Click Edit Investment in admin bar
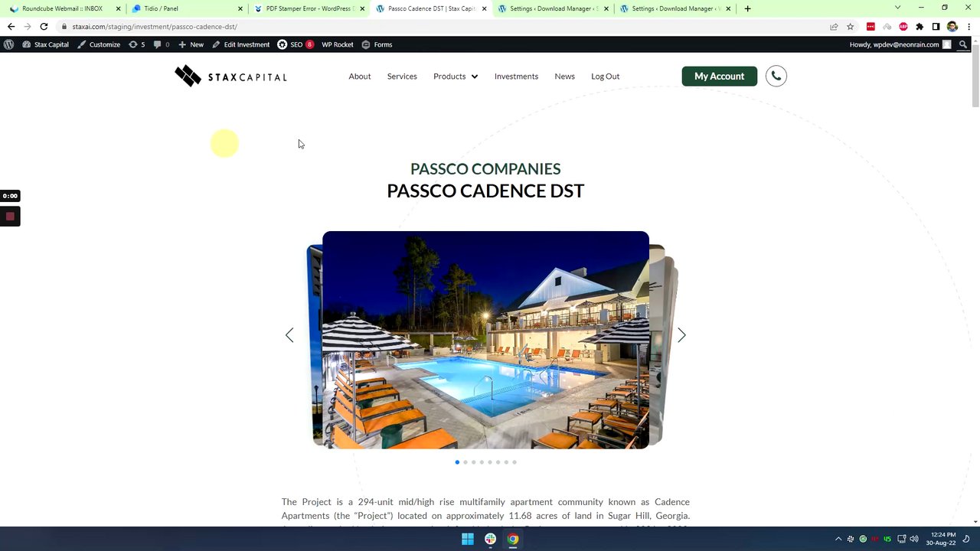The image size is (980, 551). coord(241,44)
